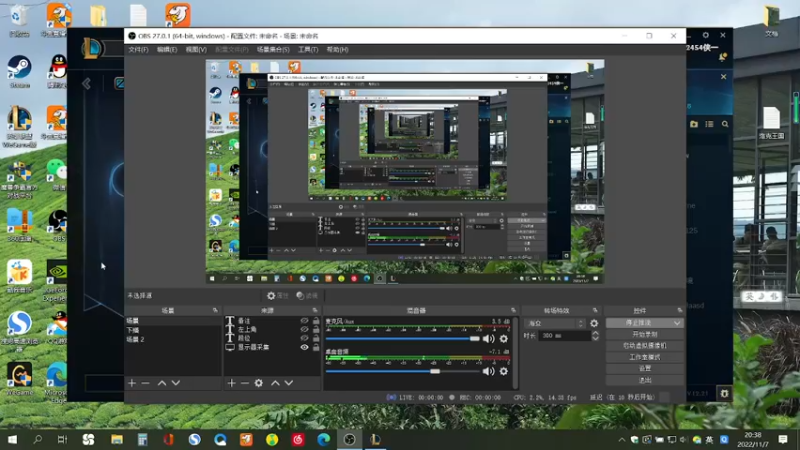Viewport: 800px width, 450px height.
Task: Enable 工作室模式 studio mode
Action: coord(645,357)
